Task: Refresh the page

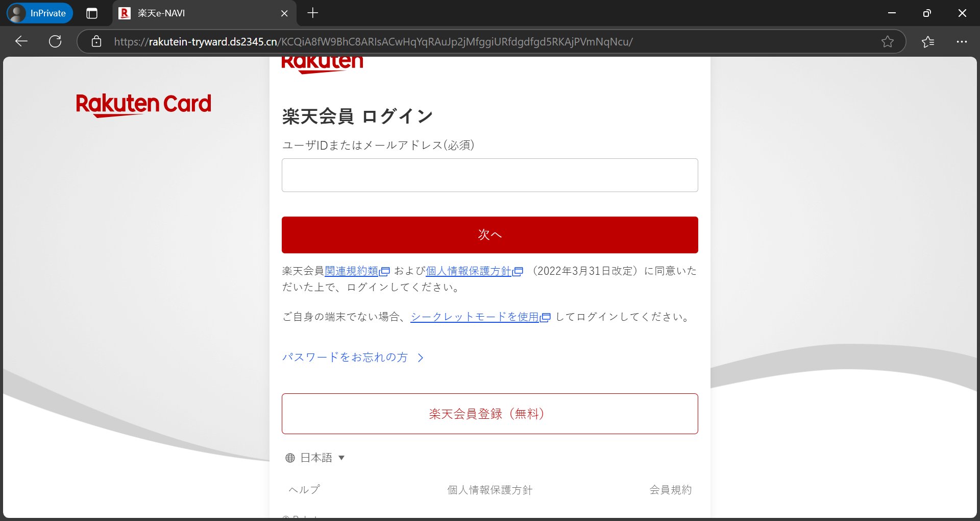Action: (55, 41)
